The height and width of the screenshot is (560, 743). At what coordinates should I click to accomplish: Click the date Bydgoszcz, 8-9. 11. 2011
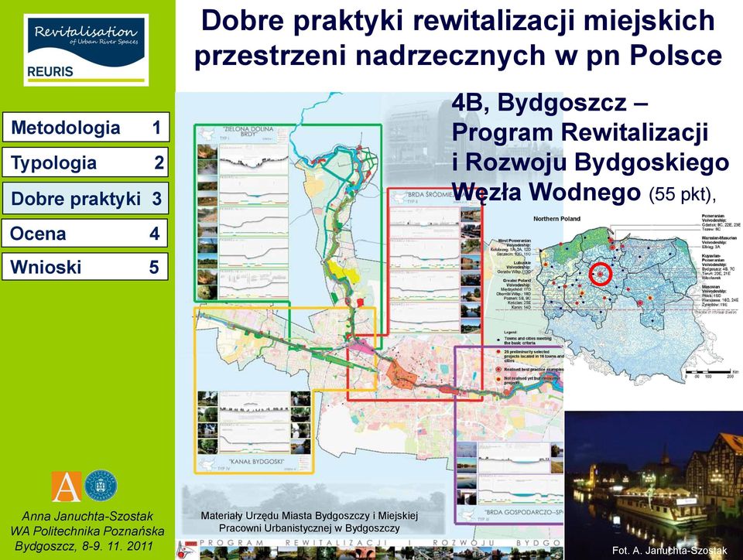click(x=84, y=546)
